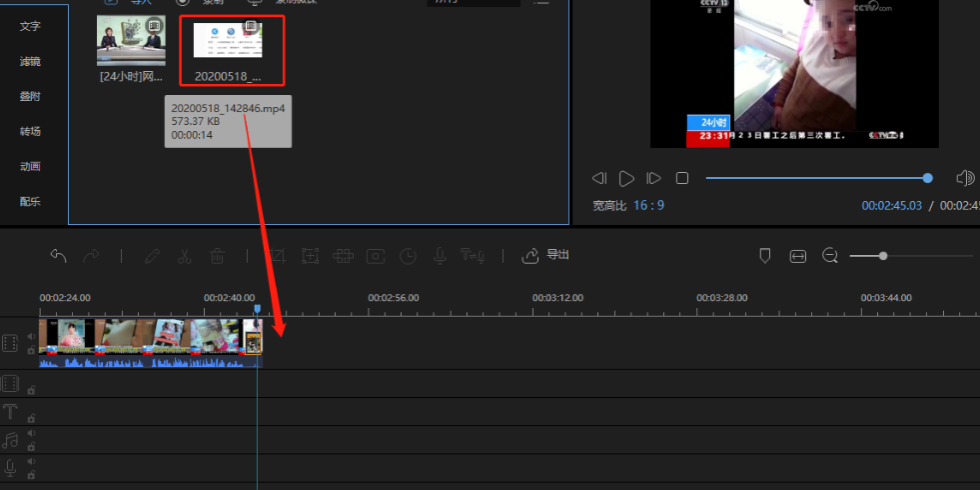This screenshot has width=980, height=490.
Task: Switch to the 转场 transitions tab
Action: pyautogui.click(x=30, y=132)
